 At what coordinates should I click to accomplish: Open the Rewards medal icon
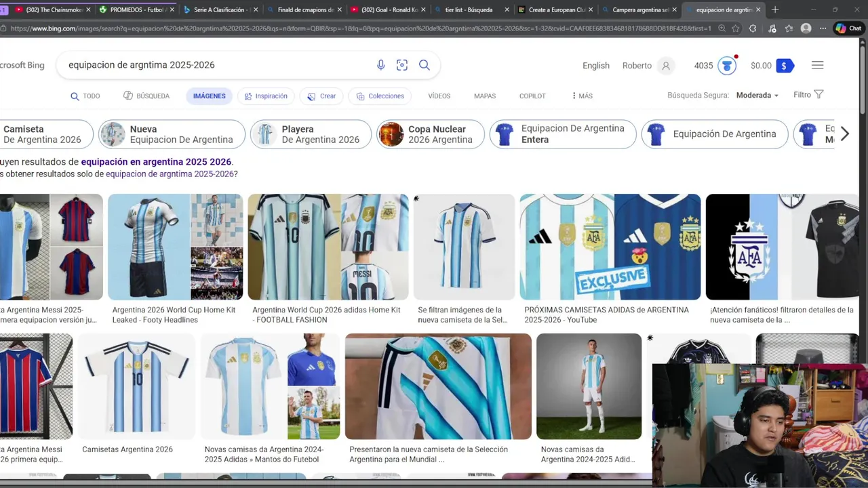(x=727, y=66)
